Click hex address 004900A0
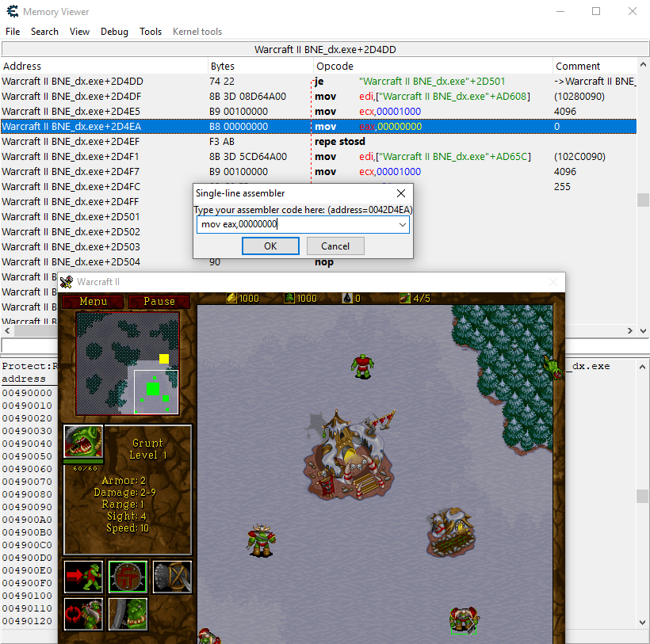Viewport: 650px width, 644px height. (x=27, y=520)
